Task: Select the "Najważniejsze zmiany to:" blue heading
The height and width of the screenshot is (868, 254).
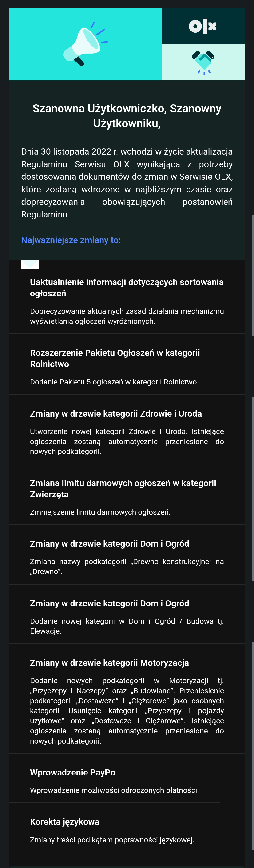Action: click(71, 240)
